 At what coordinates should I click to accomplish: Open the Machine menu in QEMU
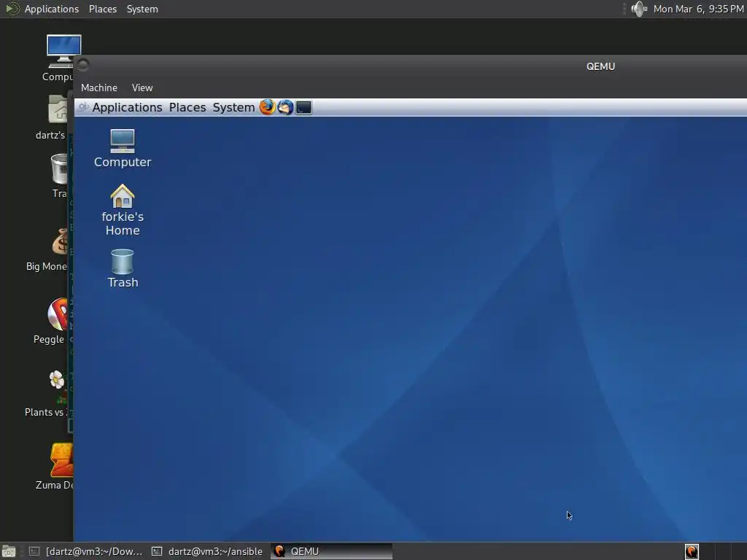(x=99, y=87)
